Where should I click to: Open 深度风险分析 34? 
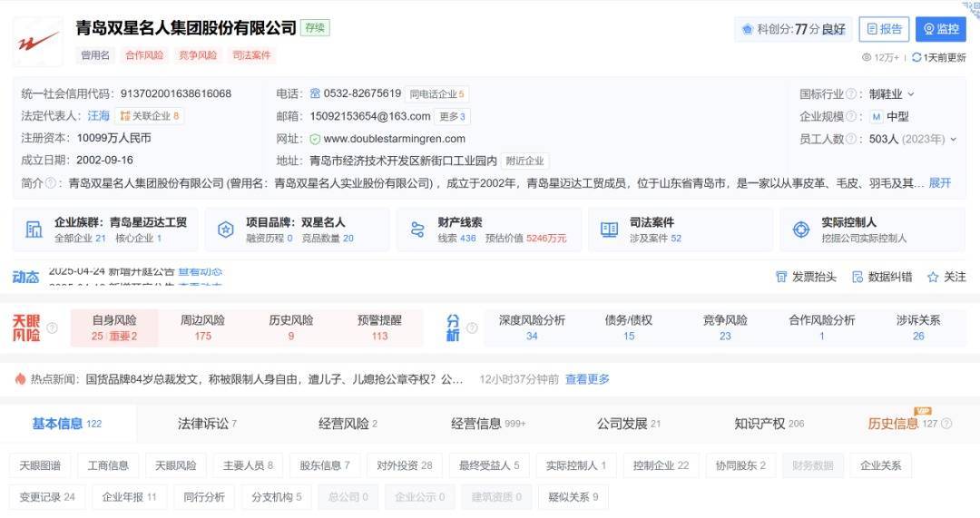[x=532, y=328]
